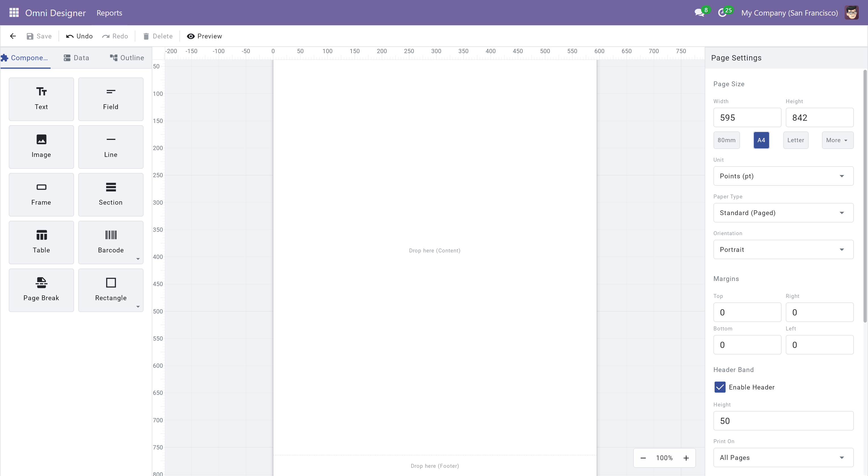Select the Page Break component
The height and width of the screenshot is (476, 868).
pos(41,290)
